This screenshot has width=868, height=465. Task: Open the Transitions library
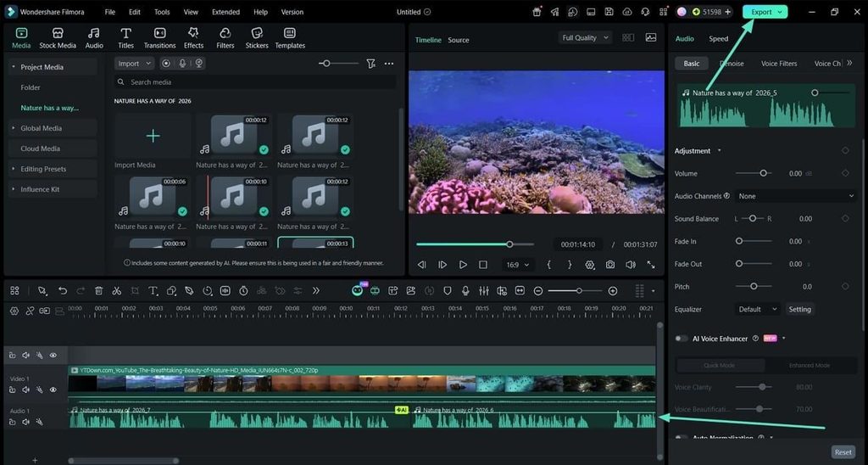point(159,38)
